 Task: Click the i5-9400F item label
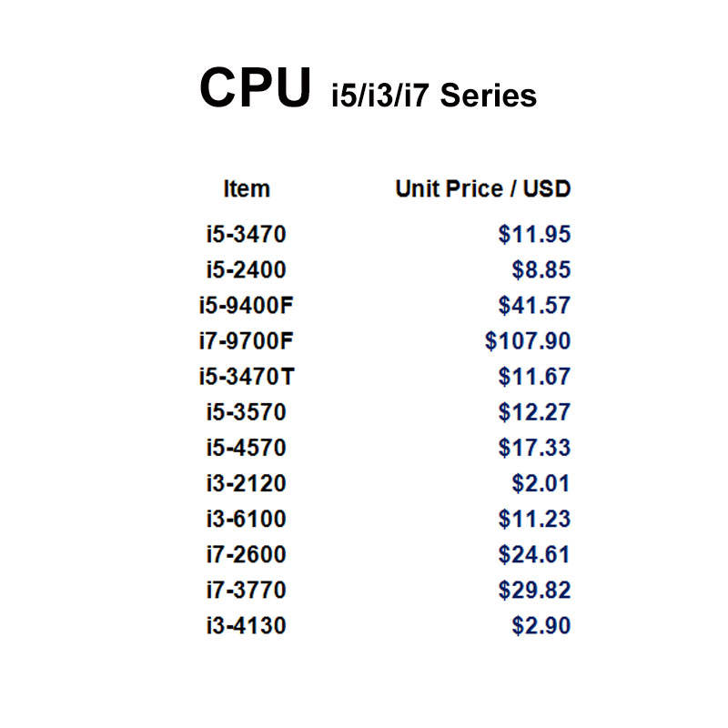pos(246,306)
